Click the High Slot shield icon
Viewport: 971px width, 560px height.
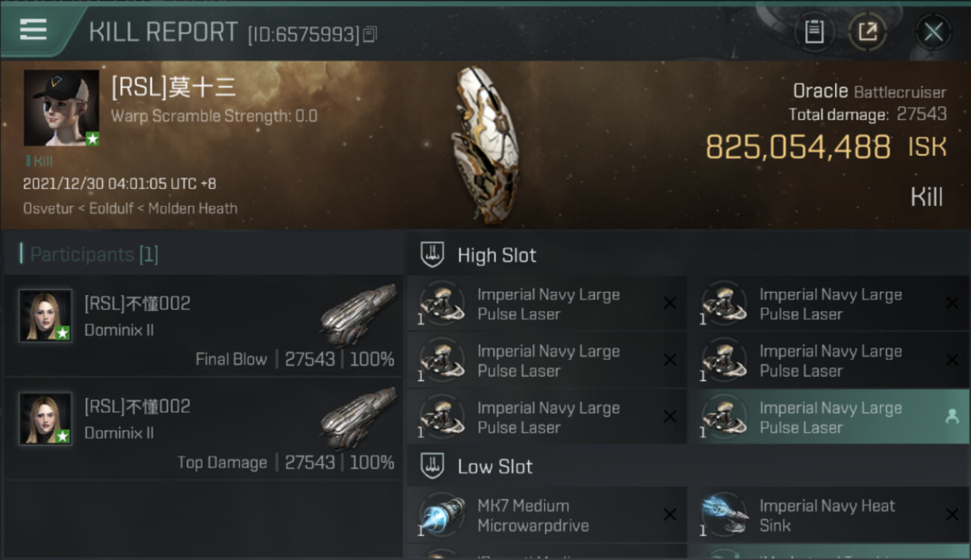click(x=432, y=255)
